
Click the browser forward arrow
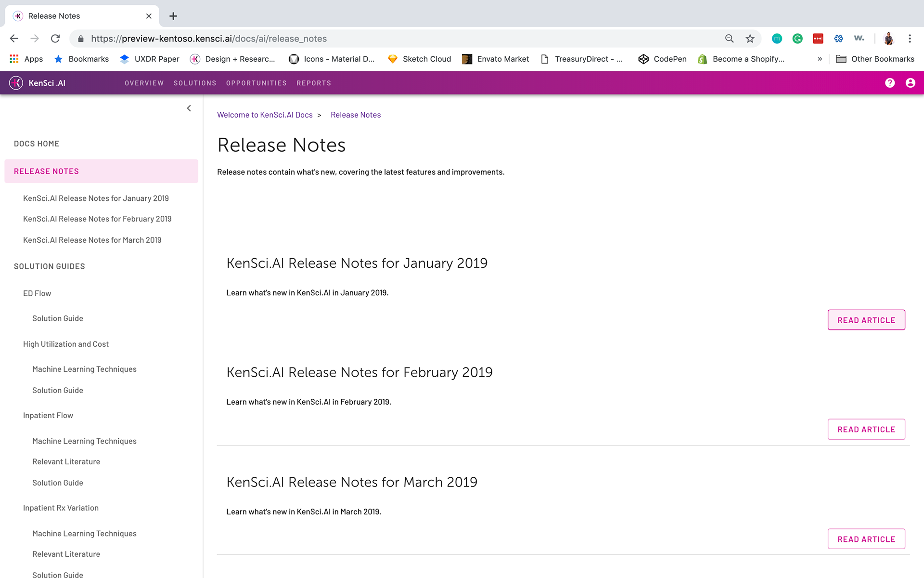(35, 39)
